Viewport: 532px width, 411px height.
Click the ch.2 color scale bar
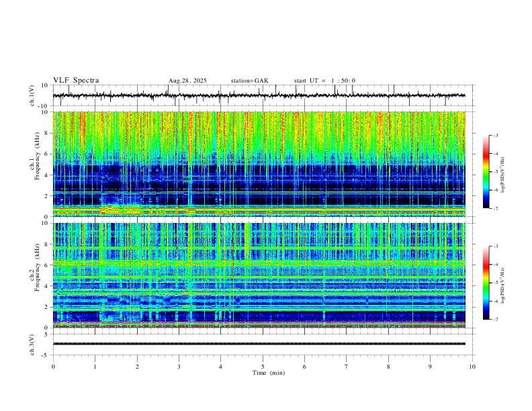(x=486, y=283)
